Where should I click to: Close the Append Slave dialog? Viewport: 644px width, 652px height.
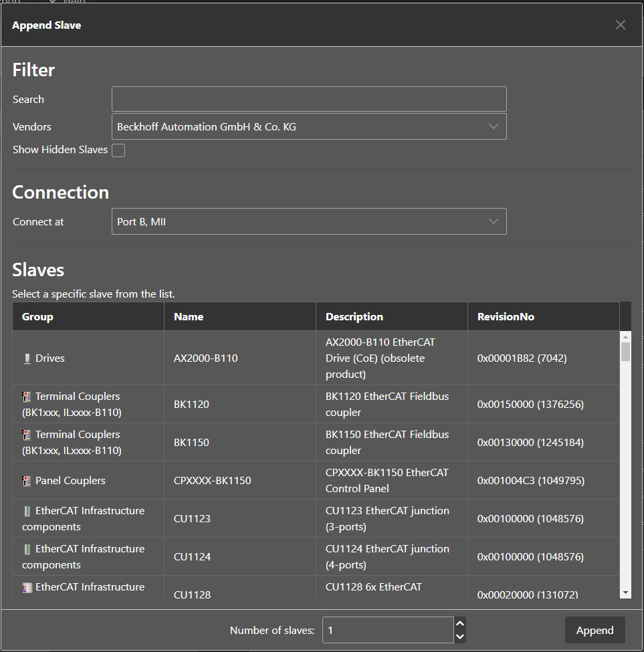621,25
